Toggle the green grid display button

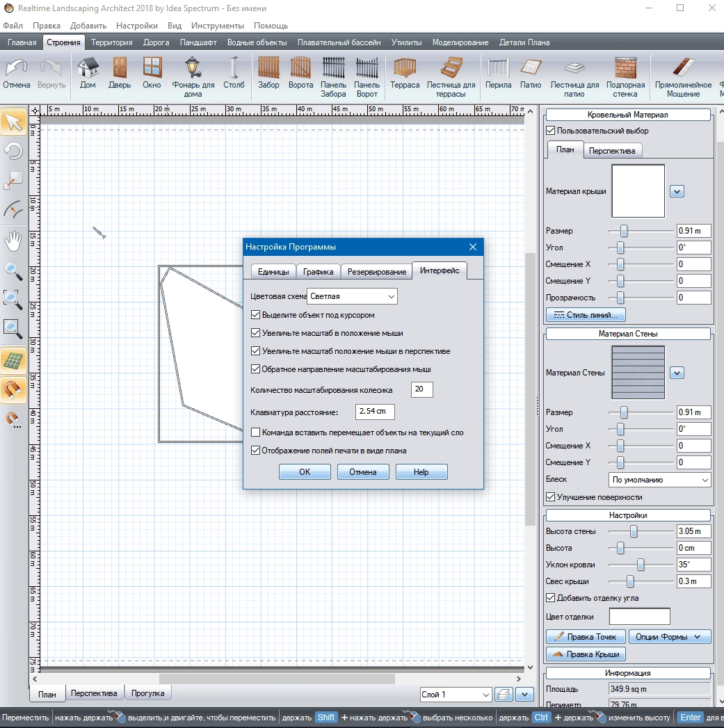[13, 361]
